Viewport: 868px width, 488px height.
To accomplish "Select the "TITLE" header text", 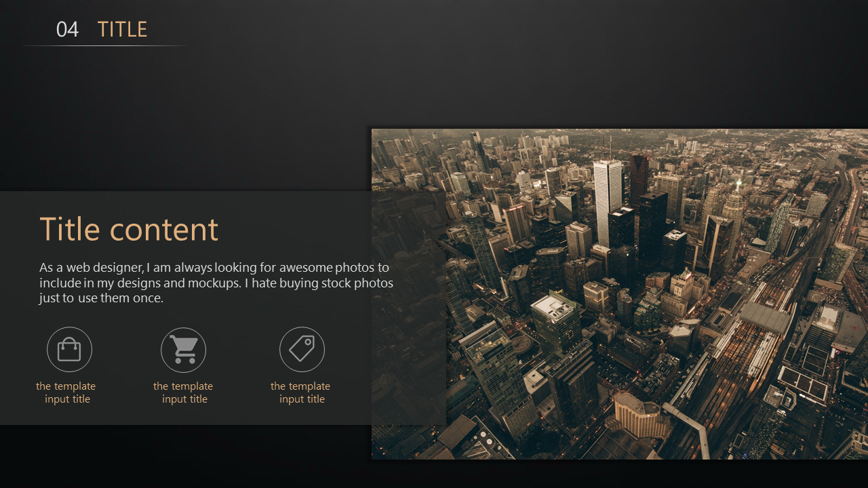I will [122, 29].
